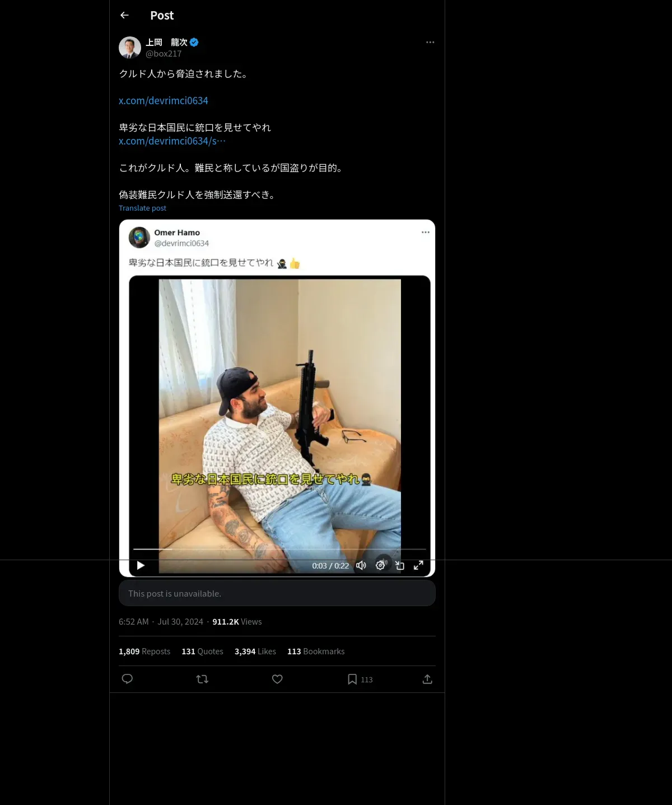The width and height of the screenshot is (672, 805).
Task: Open the embedded post's three-dot menu
Action: [x=426, y=232]
